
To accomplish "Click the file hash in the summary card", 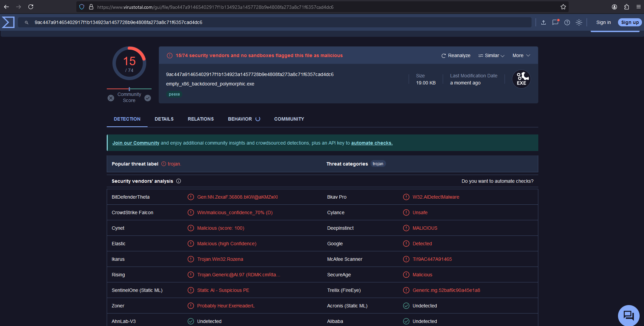I will 250,74.
